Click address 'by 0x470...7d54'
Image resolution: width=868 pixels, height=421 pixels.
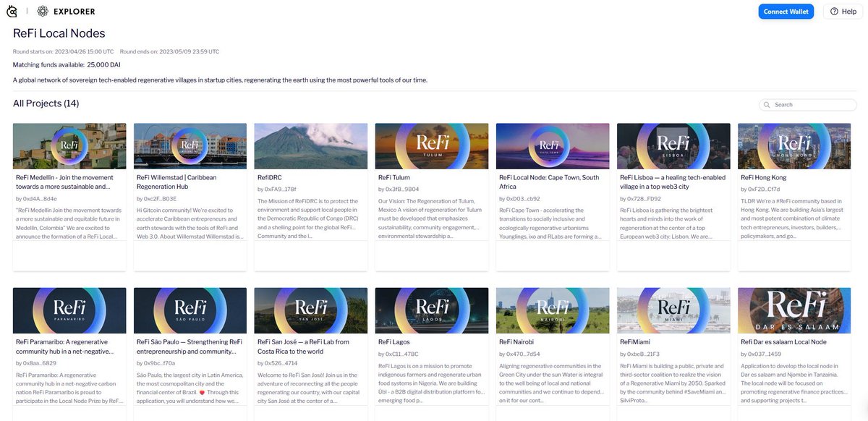tap(519, 354)
